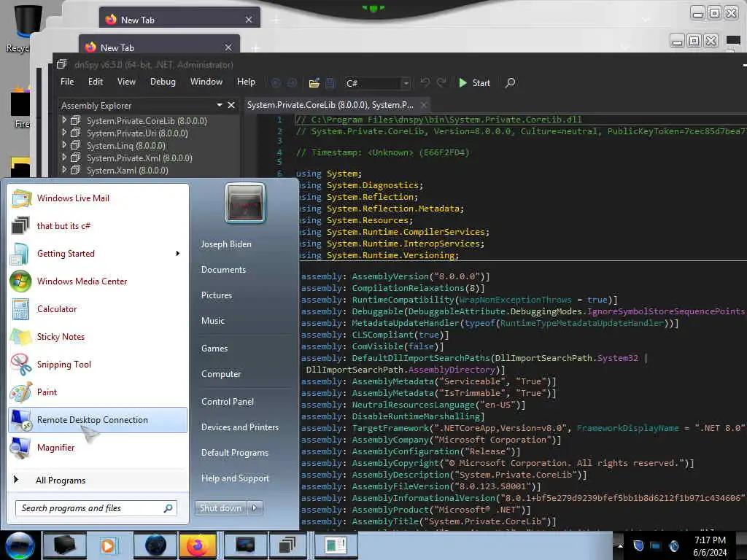Close the System.Private.CoreLib document tab
The height and width of the screenshot is (560, 747).
[424, 105]
